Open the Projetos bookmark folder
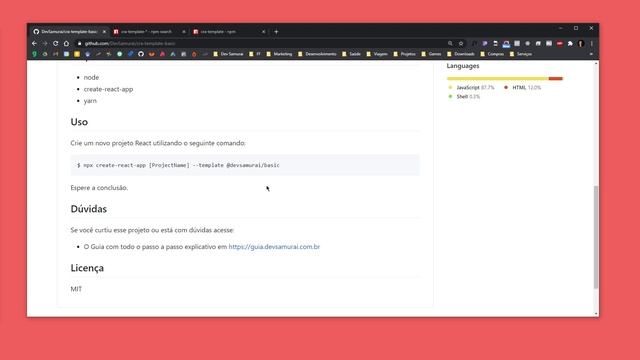The width and height of the screenshot is (640, 360). pos(404,54)
